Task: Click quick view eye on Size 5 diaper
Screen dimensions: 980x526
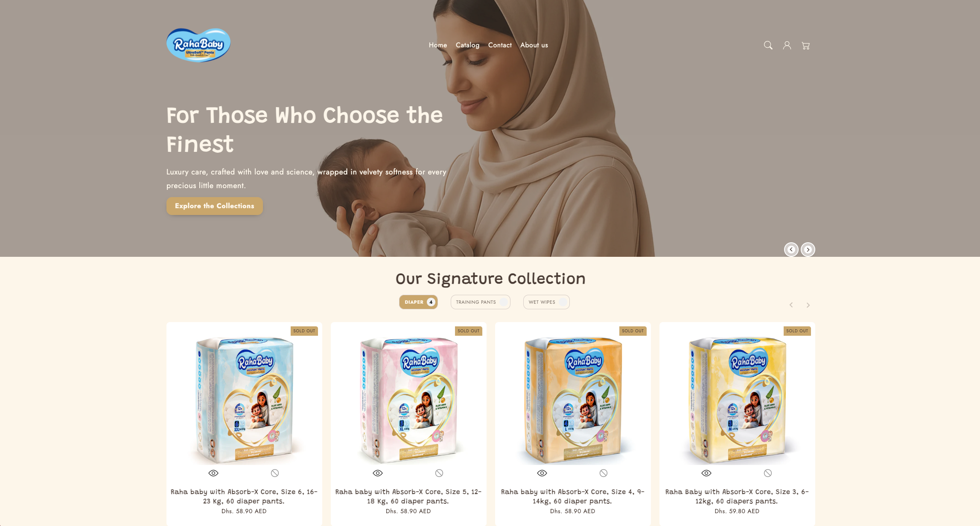Action: pyautogui.click(x=378, y=473)
